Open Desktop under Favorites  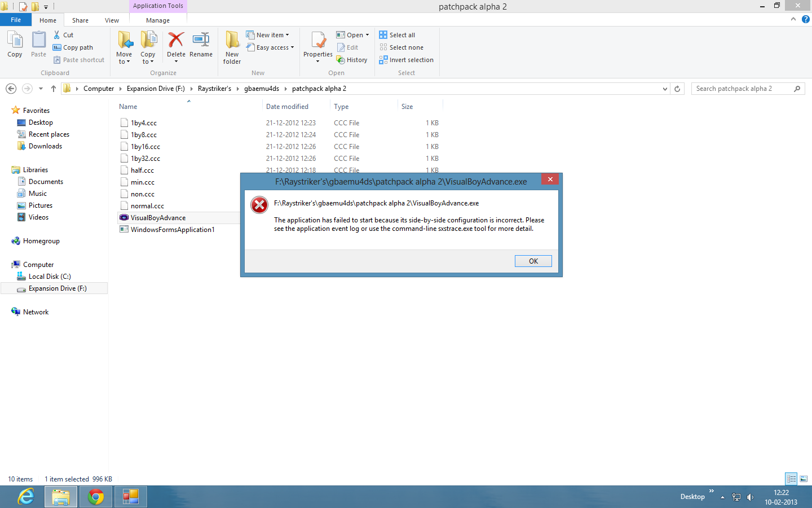click(x=41, y=122)
